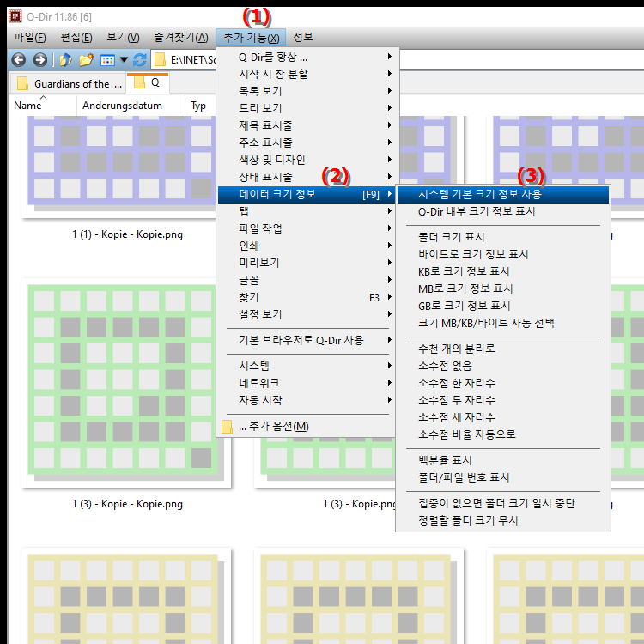Open the 찾기 F3 submenu
The image size is (644, 644).
[x=307, y=297]
